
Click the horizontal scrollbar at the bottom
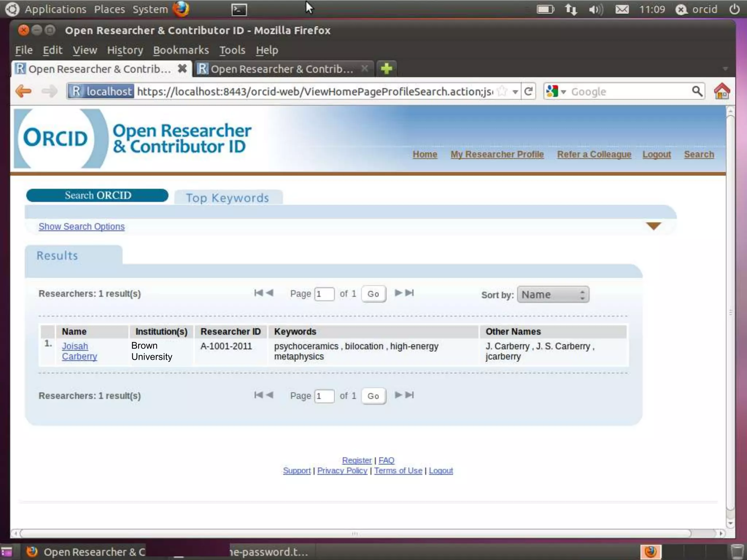click(x=355, y=533)
